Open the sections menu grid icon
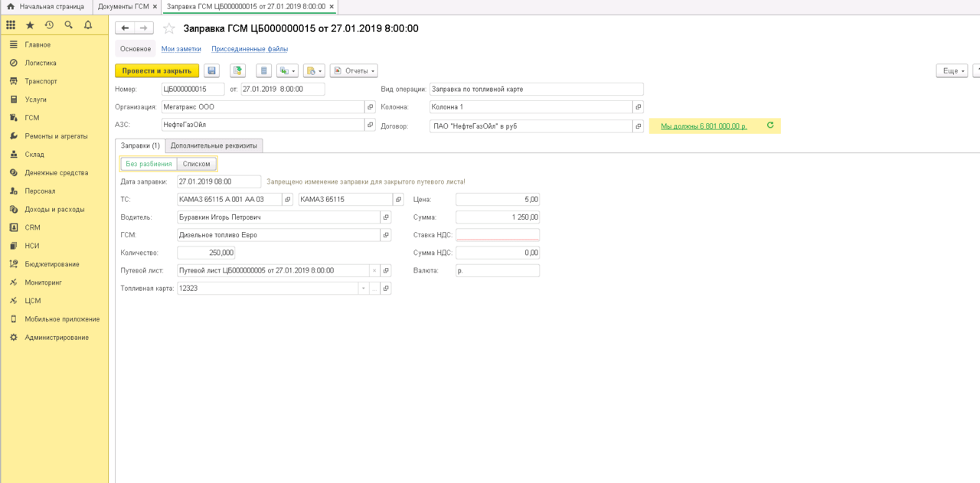This screenshot has height=483, width=980. pos(11,25)
